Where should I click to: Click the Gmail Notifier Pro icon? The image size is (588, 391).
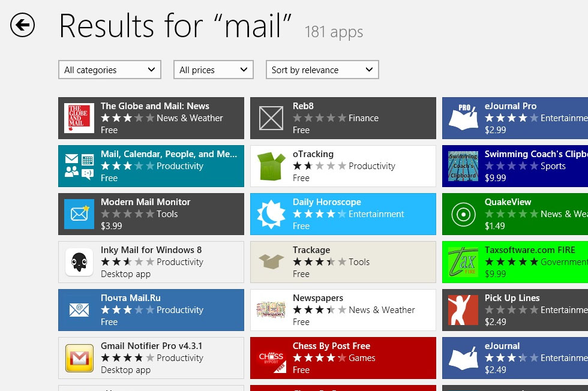[79, 358]
